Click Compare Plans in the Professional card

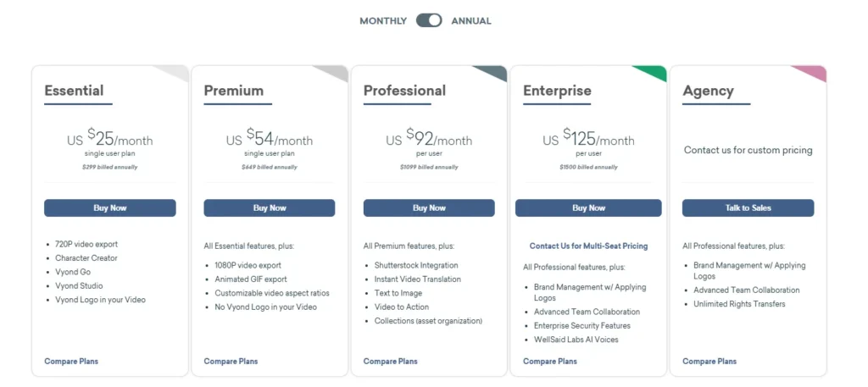pyautogui.click(x=390, y=362)
